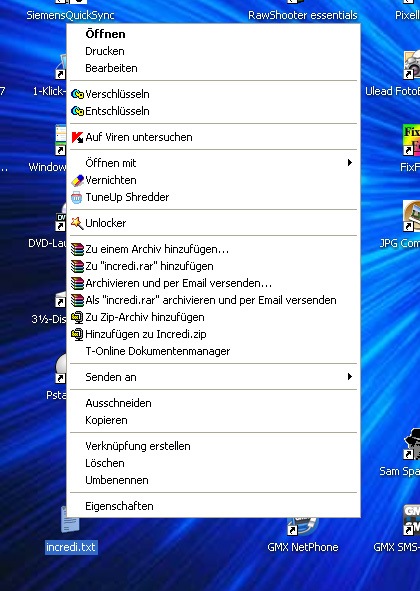420x591 pixels.
Task: Click the zip icon beside Zu Zip-Archiv hinzufügen
Action: tap(77, 317)
